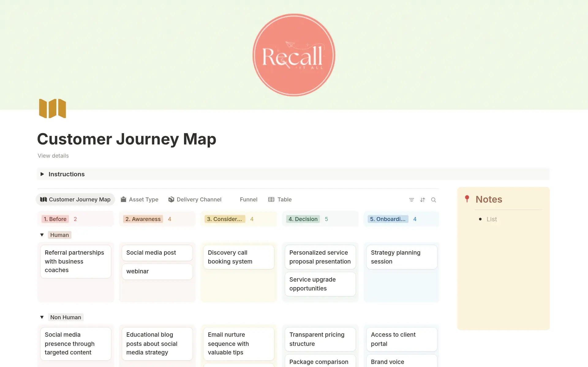Open database search via magnifier icon
The width and height of the screenshot is (588, 367).
(434, 200)
